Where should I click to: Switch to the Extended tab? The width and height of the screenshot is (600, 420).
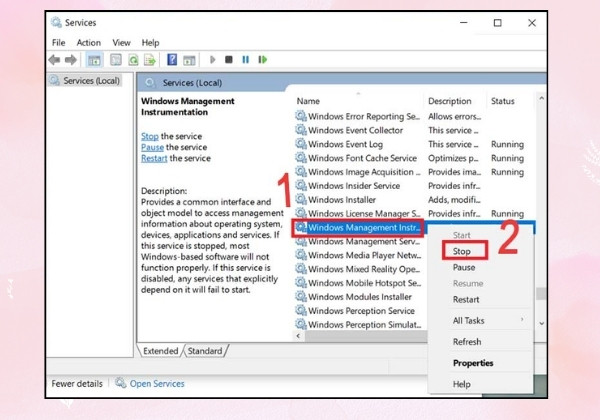click(160, 351)
